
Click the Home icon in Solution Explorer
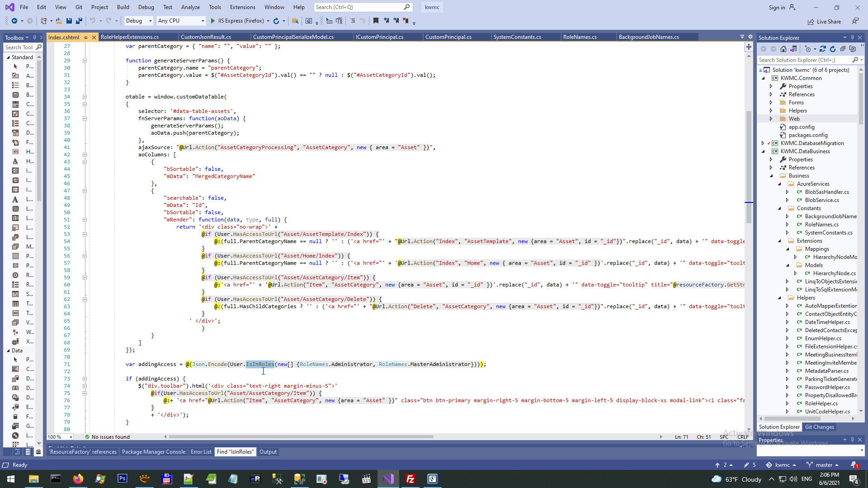tap(783, 49)
